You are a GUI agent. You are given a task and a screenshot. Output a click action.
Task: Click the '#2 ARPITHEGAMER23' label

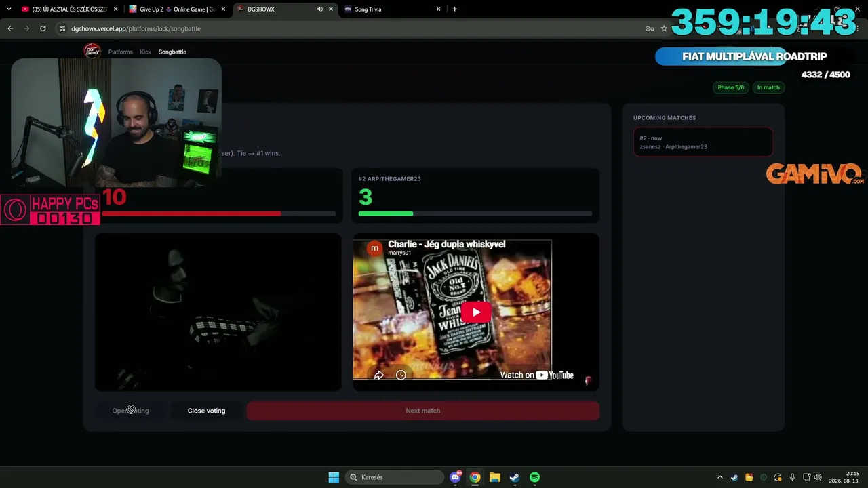[390, 179]
